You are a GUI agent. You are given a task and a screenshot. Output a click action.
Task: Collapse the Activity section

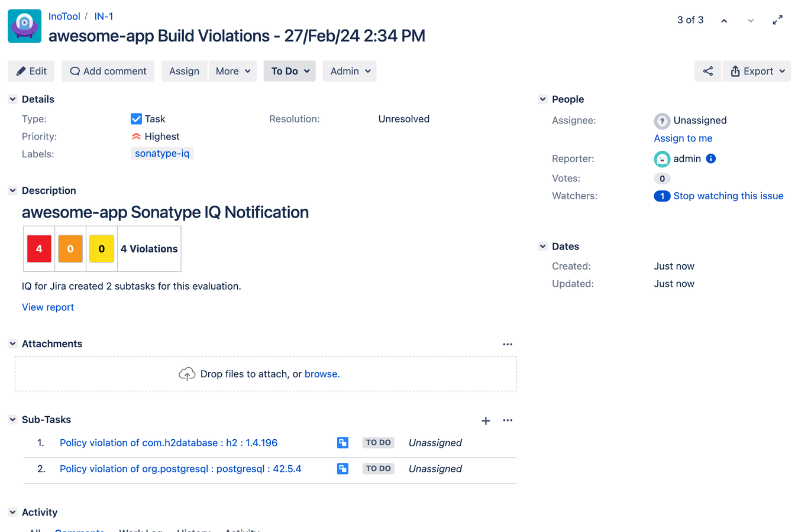12,512
